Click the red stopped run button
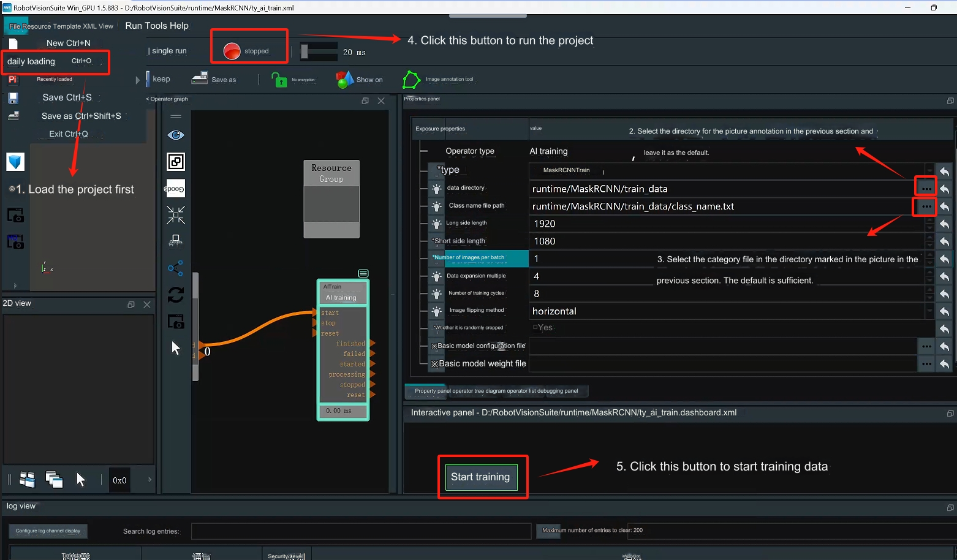Screen dimensions: 957x560 pos(232,51)
